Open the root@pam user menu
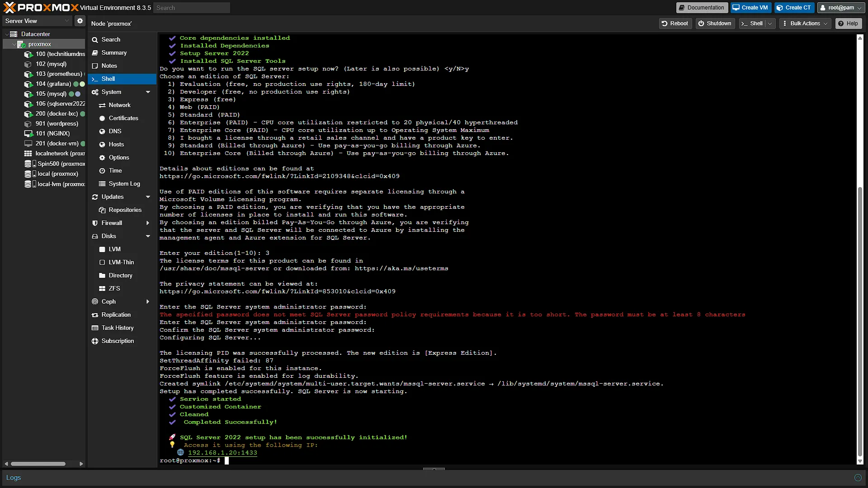Screen dimensions: 868x488 click(841, 8)
